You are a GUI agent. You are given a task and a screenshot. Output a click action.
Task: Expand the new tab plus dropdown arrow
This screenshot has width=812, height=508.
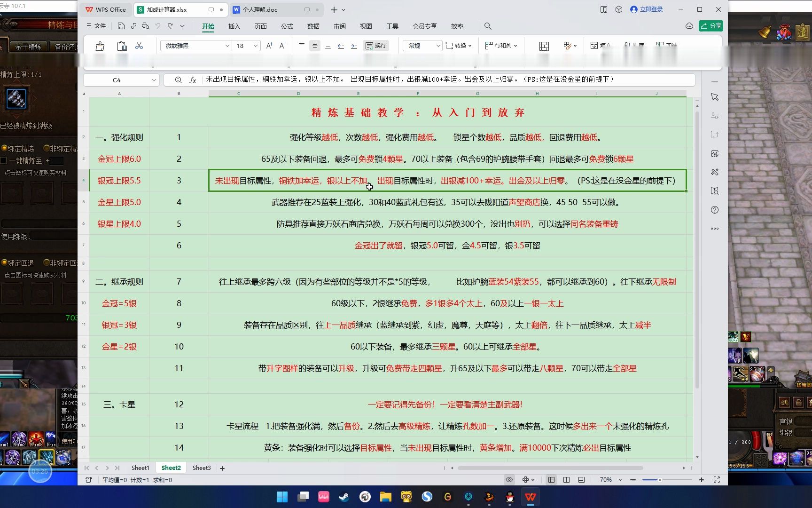tap(344, 10)
